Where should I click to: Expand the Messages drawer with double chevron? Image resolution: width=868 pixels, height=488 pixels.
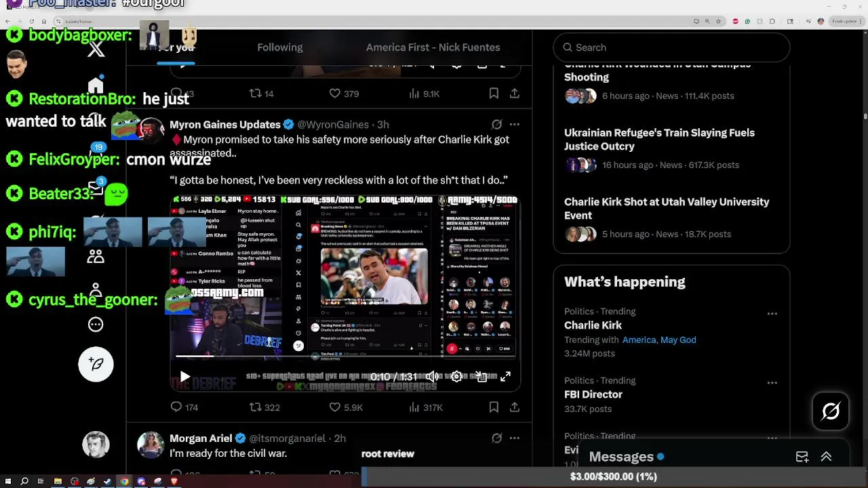tap(826, 457)
